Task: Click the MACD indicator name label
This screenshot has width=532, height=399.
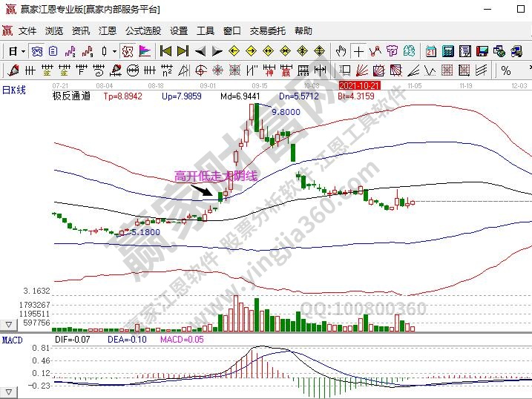Action: 11,340
